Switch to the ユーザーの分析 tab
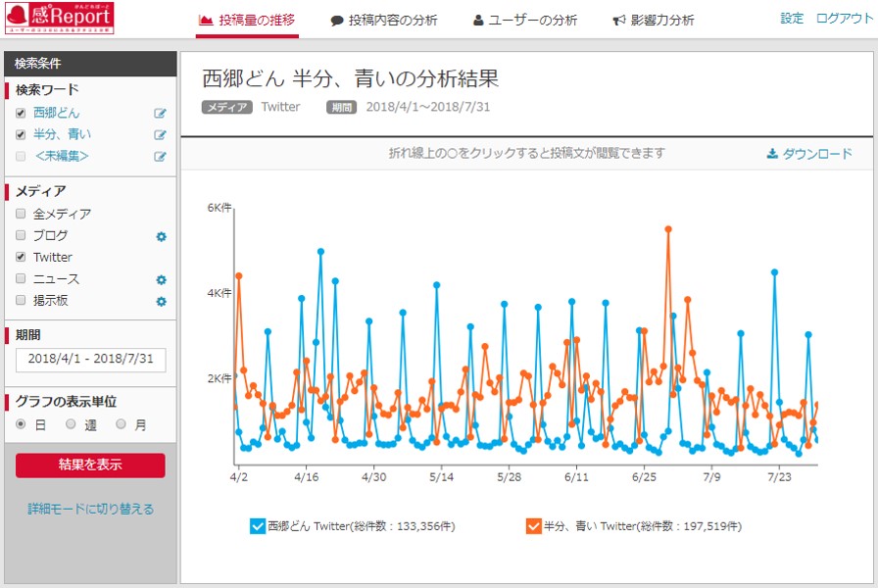Viewport: 878px width, 588px height. coord(525,21)
